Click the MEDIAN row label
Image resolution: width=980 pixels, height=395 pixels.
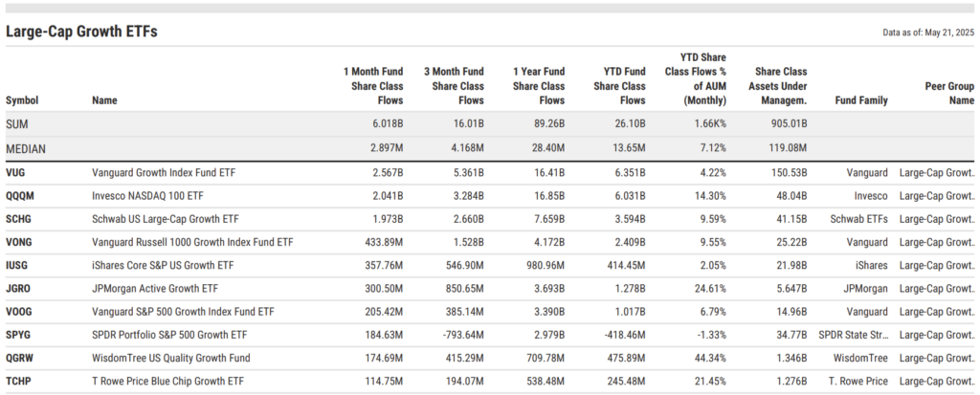[26, 149]
